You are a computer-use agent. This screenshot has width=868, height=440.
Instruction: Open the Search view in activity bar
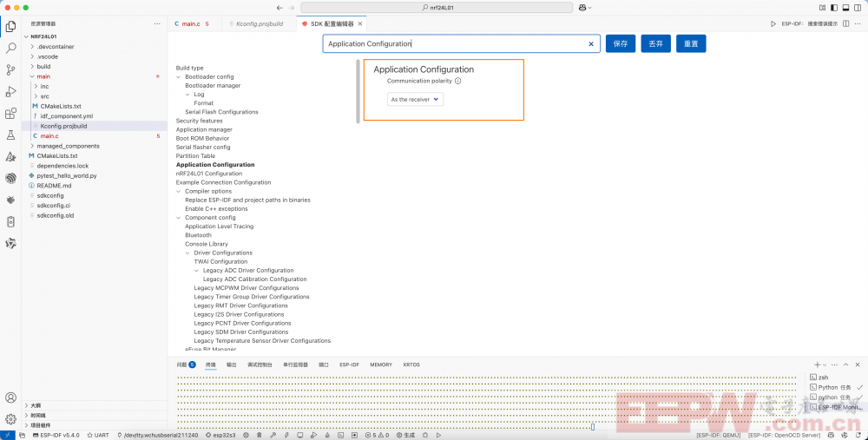[x=10, y=48]
